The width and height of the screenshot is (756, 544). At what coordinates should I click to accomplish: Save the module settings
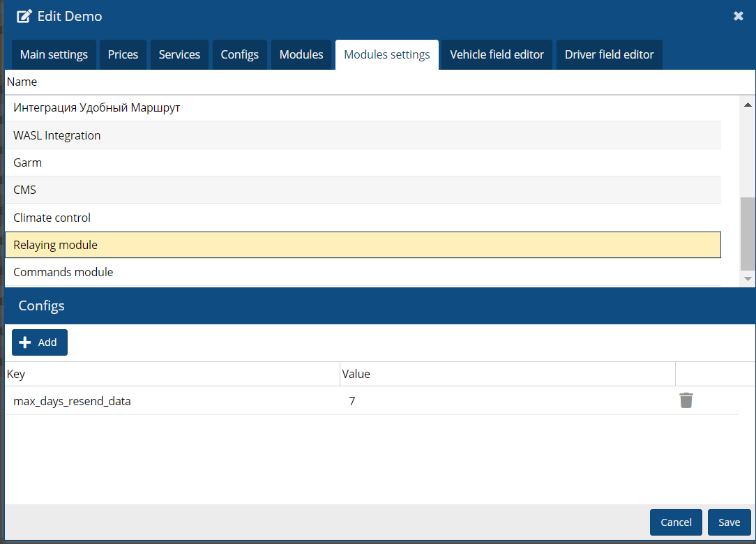[x=729, y=522]
